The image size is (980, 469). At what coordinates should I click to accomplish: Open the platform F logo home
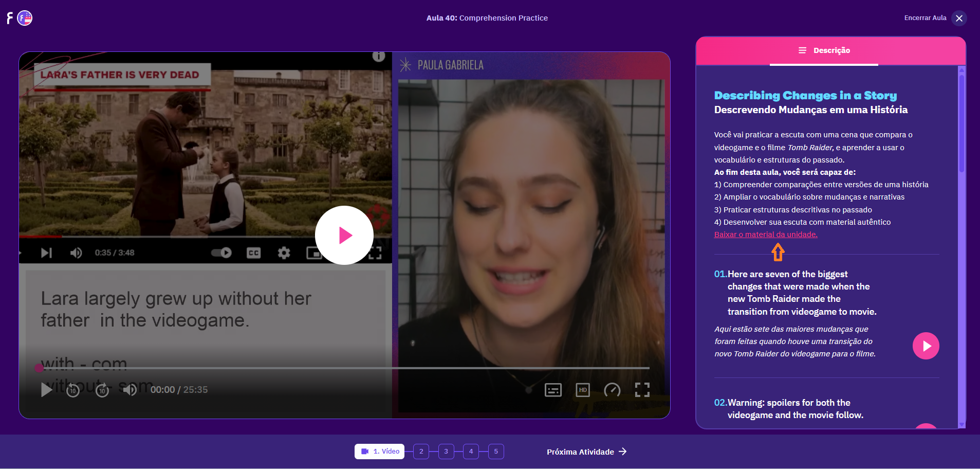(10, 19)
